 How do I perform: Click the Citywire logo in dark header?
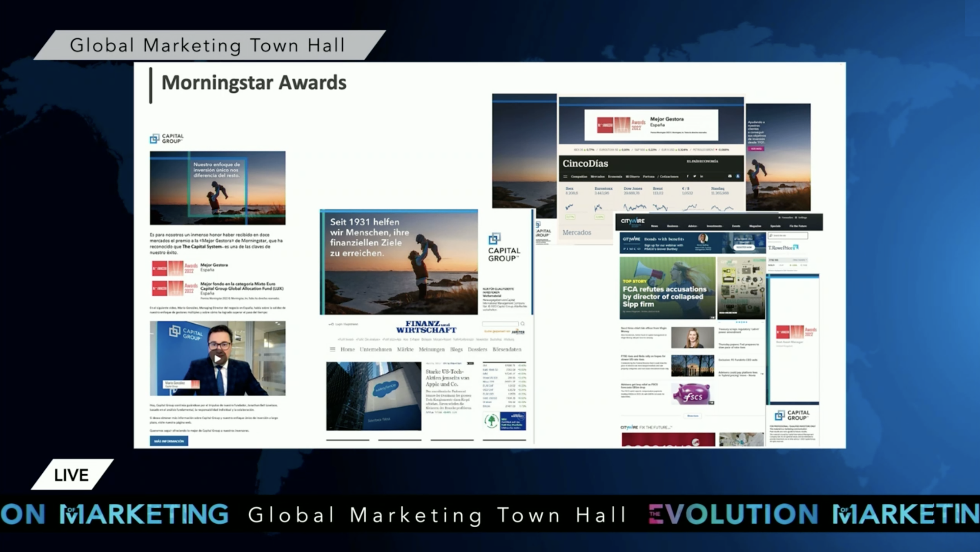coord(632,221)
